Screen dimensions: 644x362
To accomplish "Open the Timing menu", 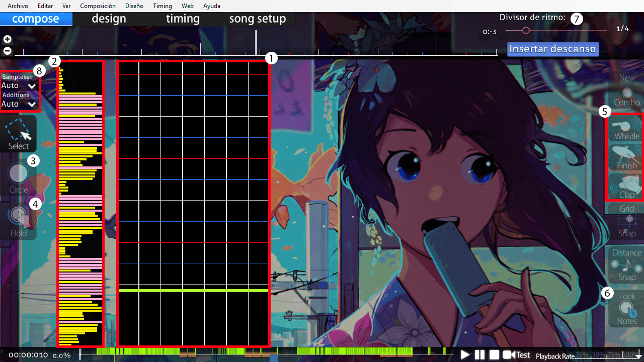I will 163,6.
